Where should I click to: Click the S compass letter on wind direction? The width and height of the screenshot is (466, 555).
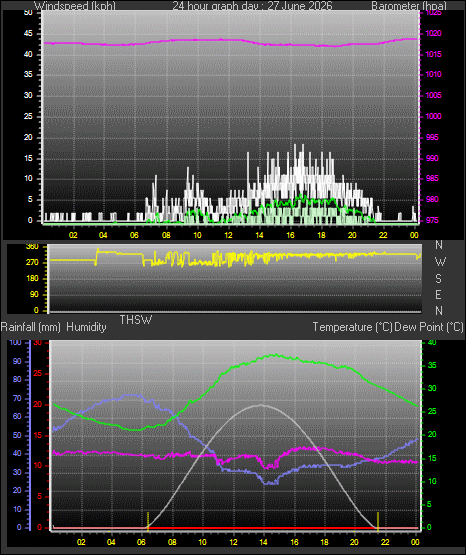(x=438, y=279)
